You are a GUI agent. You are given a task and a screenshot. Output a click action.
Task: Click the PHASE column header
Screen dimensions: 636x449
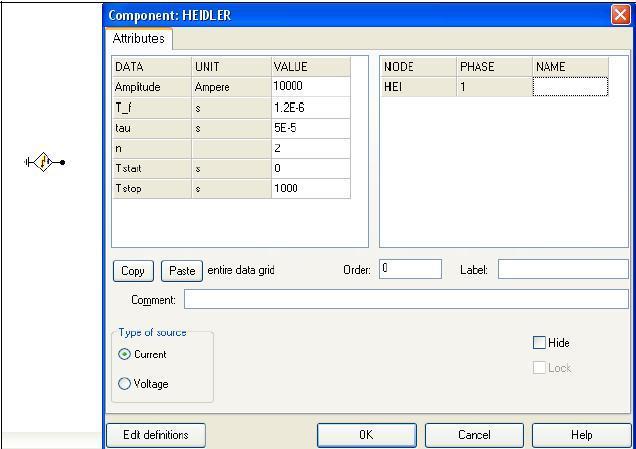coord(494,67)
